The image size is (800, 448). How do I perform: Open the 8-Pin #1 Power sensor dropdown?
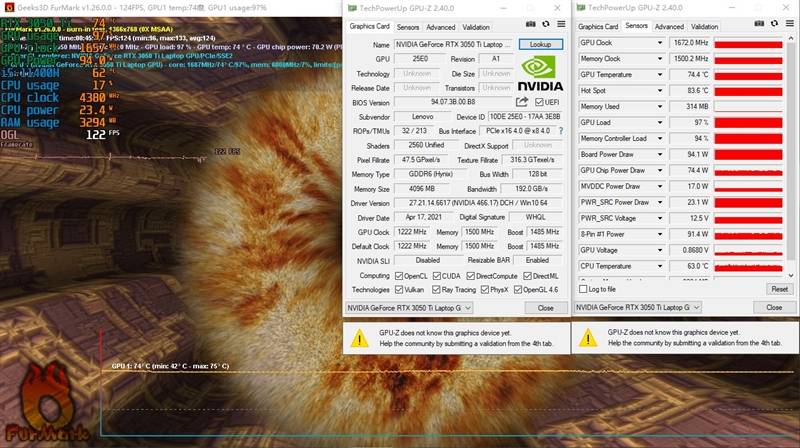click(660, 234)
